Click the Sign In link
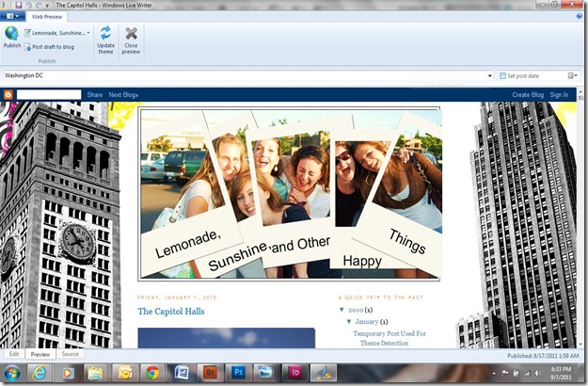 click(x=559, y=95)
